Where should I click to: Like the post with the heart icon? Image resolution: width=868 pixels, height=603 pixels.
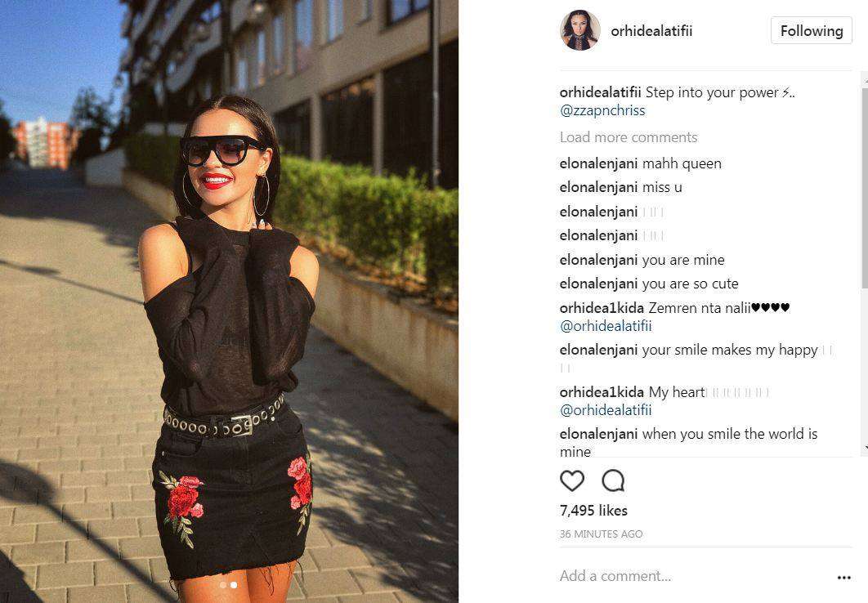(572, 480)
